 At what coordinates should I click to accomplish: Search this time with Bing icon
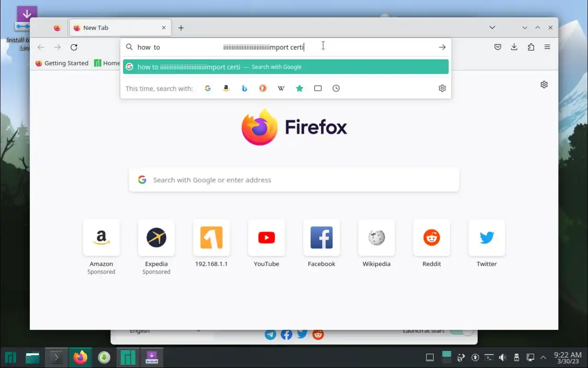(x=244, y=88)
